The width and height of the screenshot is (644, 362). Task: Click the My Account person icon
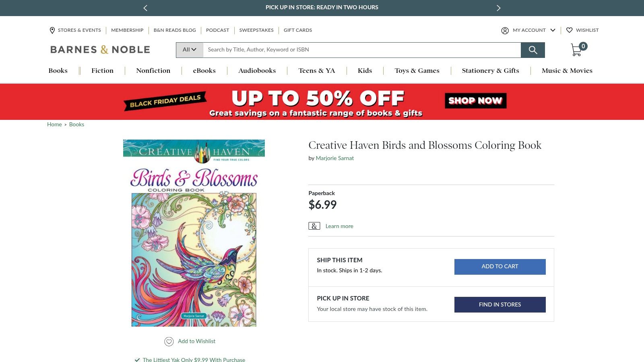click(505, 30)
